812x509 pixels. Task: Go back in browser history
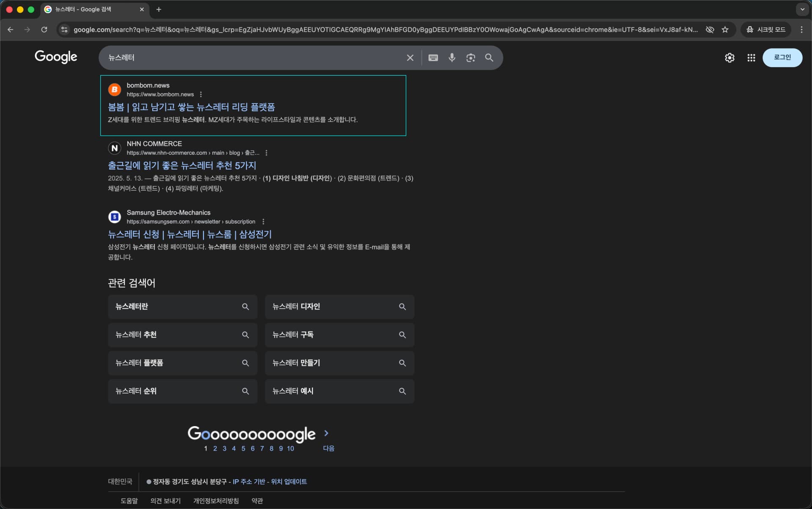pos(11,30)
